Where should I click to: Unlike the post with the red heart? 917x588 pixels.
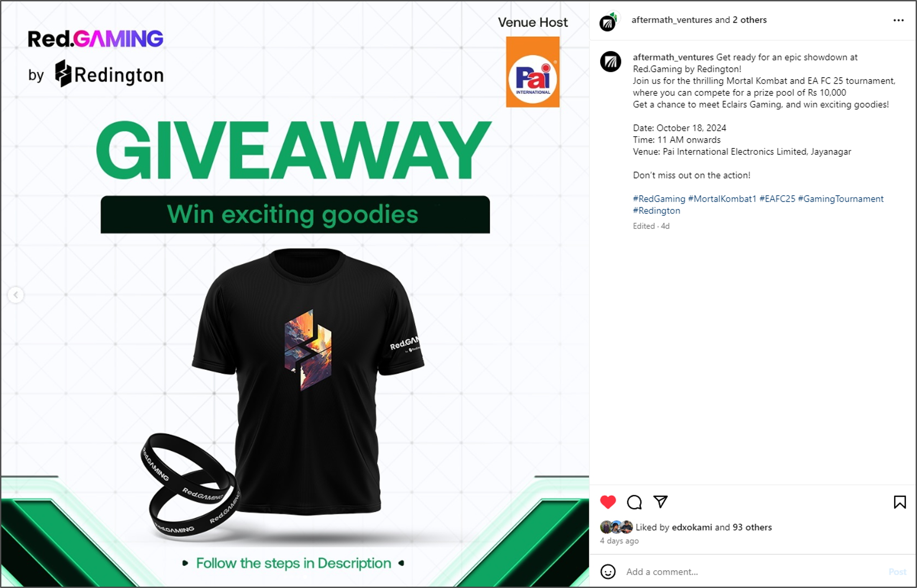pyautogui.click(x=608, y=502)
